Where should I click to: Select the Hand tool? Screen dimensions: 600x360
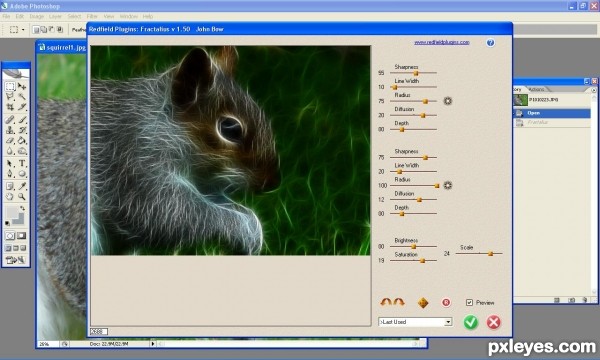(x=10, y=197)
